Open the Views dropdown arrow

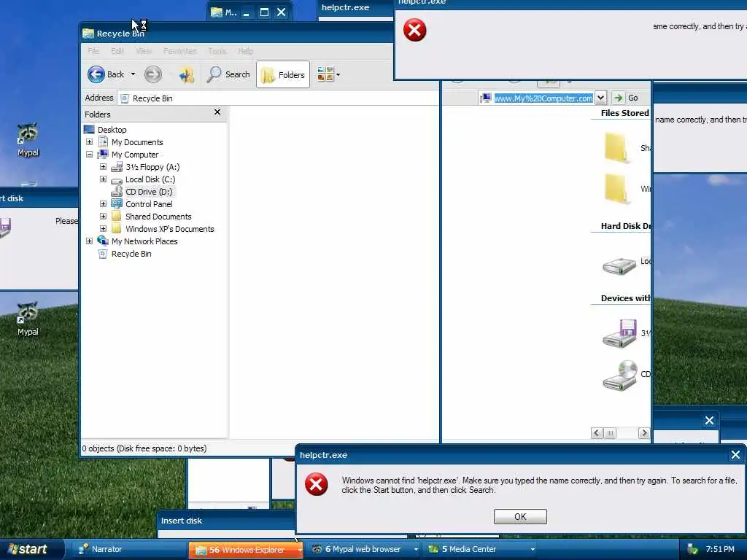point(338,75)
